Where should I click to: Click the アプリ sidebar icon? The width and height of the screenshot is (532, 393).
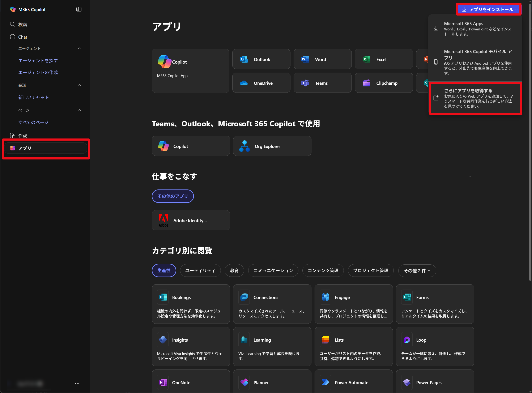click(13, 148)
